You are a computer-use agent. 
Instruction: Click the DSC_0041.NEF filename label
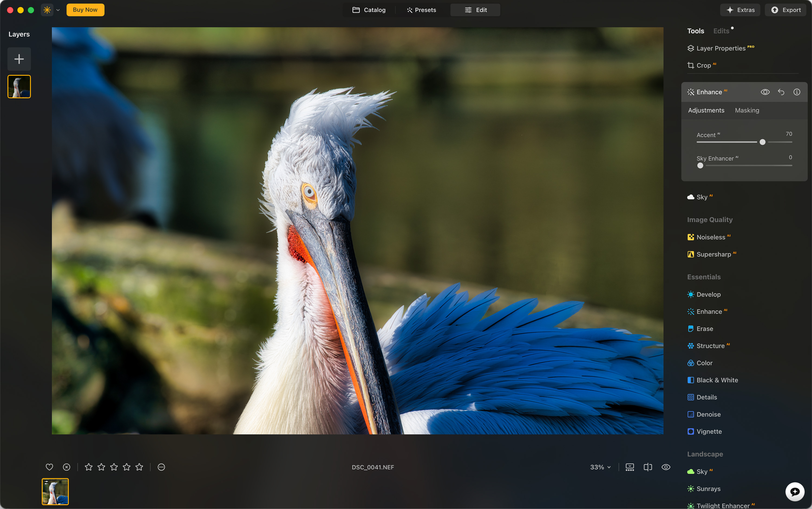(373, 467)
